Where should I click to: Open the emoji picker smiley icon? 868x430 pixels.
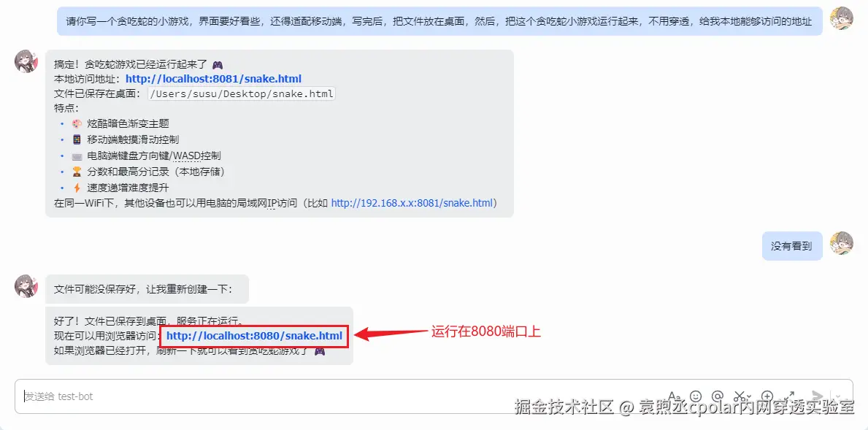tap(695, 396)
